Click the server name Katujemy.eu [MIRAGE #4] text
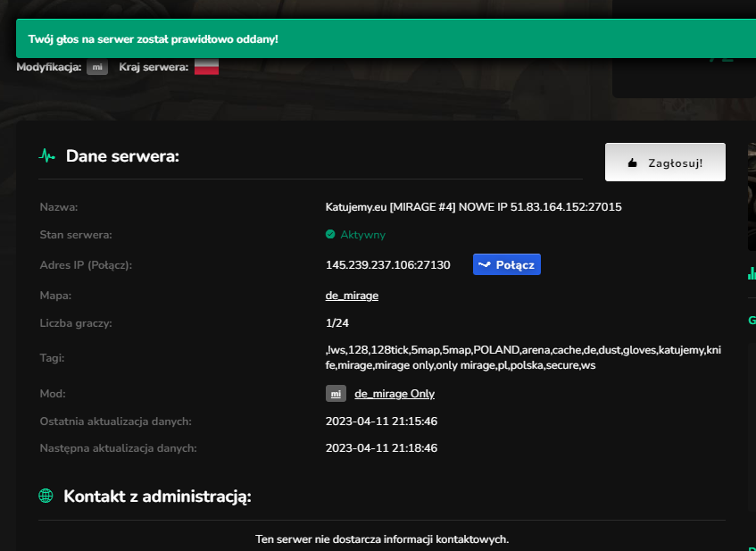The height and width of the screenshot is (551, 756). (473, 207)
